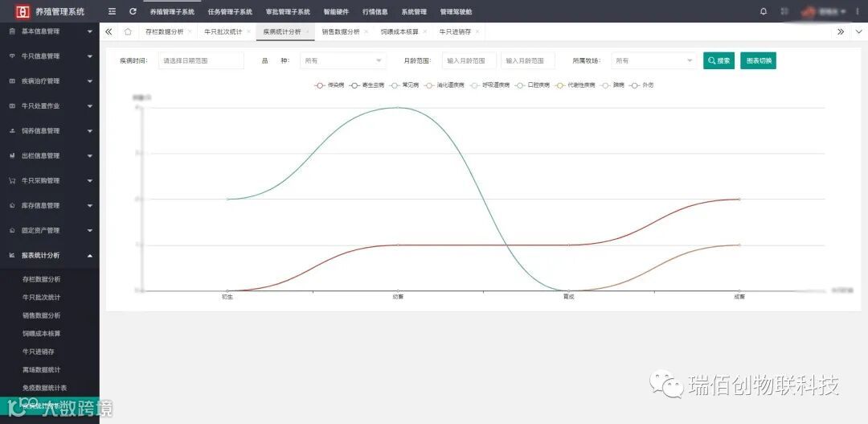
Task: Expand 出栏信息管理 in the sidebar
Action: 50,156
